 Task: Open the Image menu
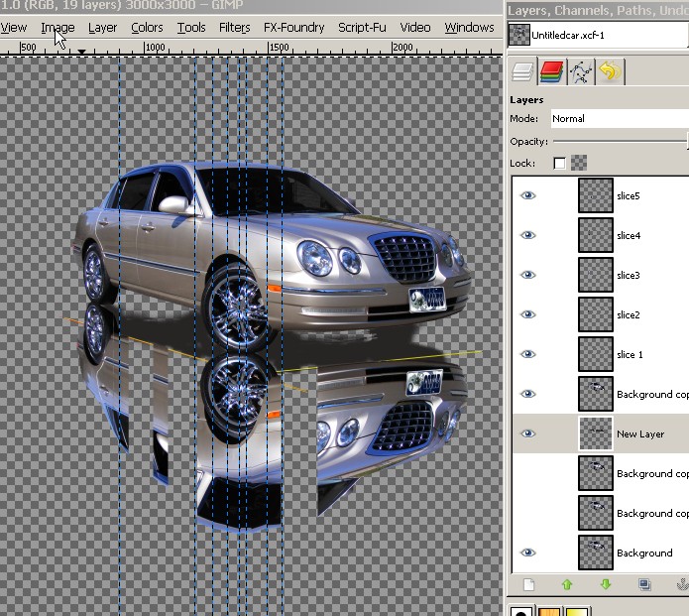point(57,28)
